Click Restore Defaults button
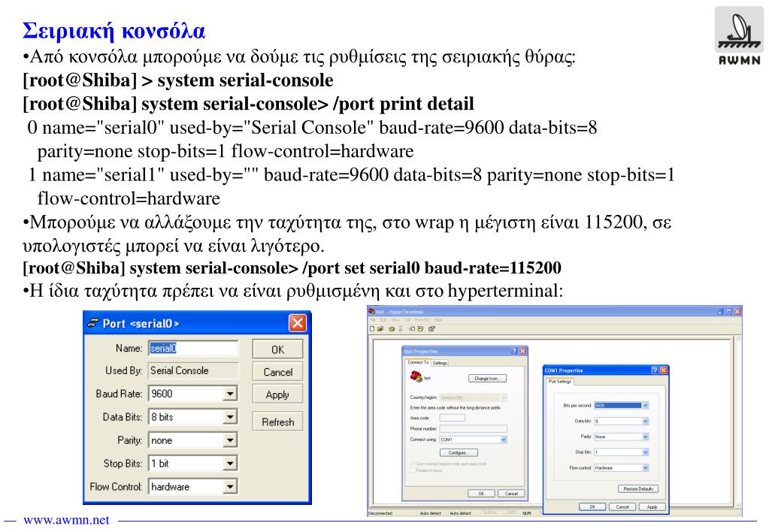Screen dimensions: 769x532 point(638,489)
